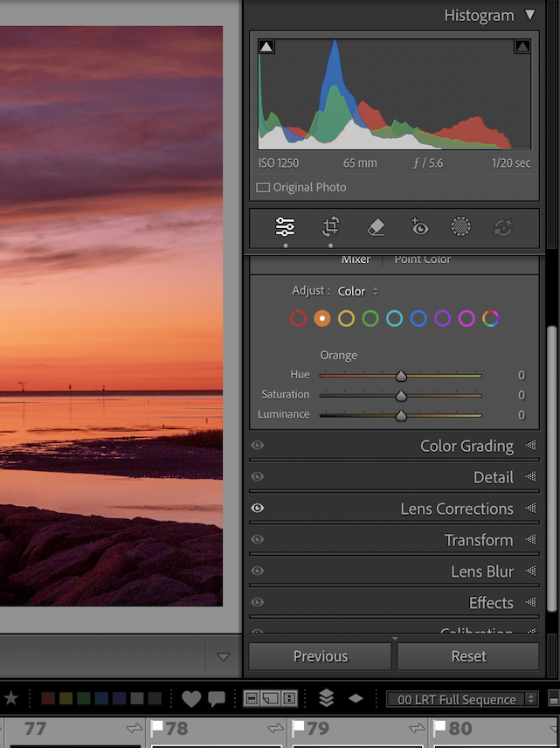The height and width of the screenshot is (748, 560).
Task: Click the Hue value field showing 0
Action: (522, 376)
